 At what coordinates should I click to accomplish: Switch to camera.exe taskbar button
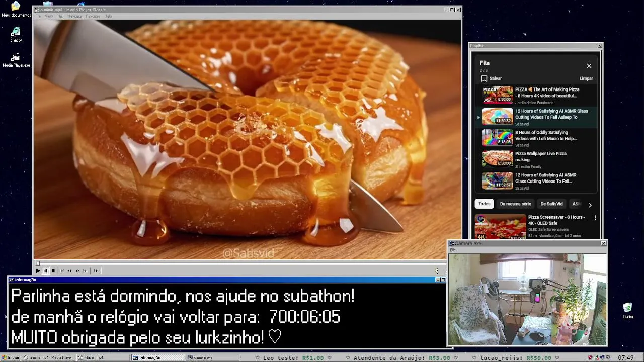tap(212, 357)
